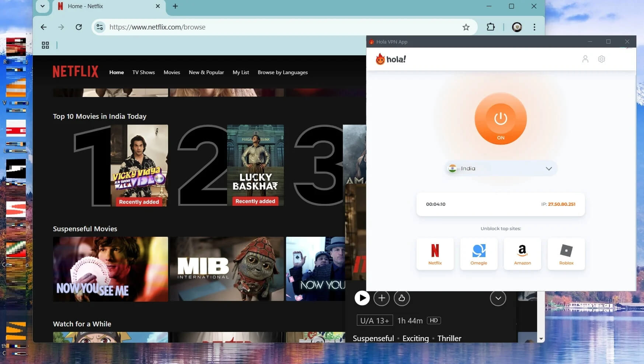Open the Now You See Me thumbnail
The image size is (644, 364).
111,269
